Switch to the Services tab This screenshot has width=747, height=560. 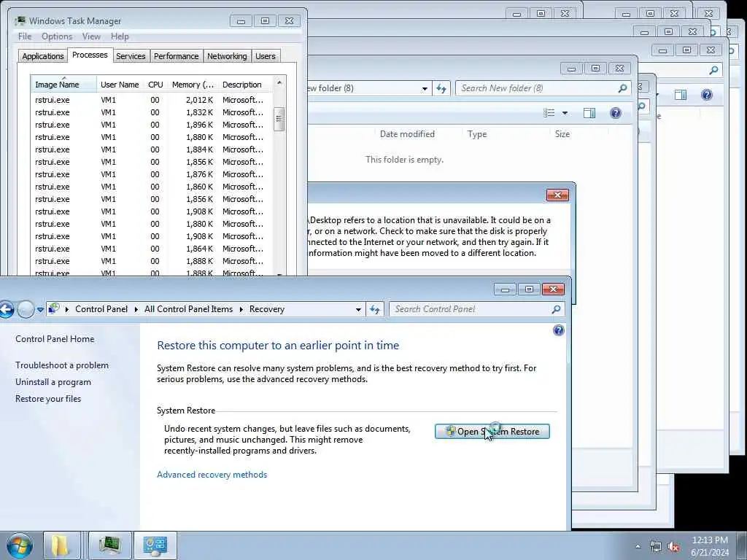click(x=131, y=56)
